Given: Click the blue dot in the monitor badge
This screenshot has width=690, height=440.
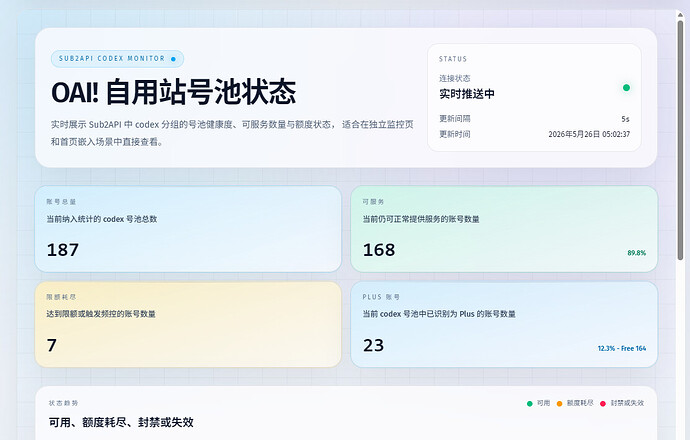Looking at the screenshot, I should [x=173, y=59].
